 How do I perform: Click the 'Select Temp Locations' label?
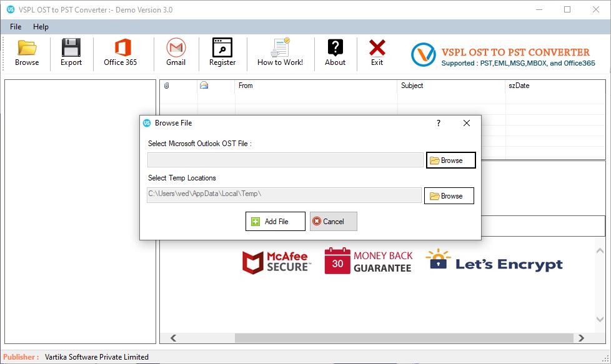pos(182,178)
